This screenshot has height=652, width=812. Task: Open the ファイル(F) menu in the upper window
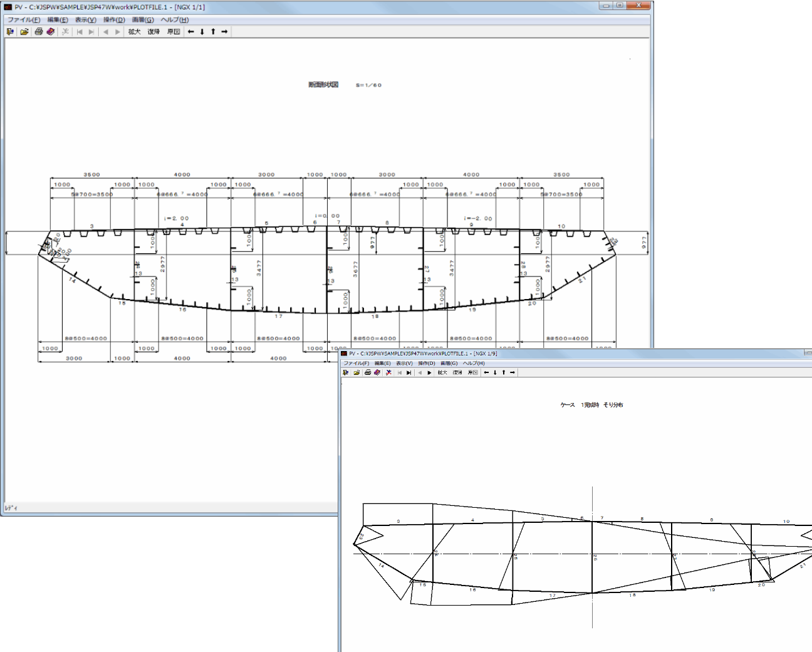[x=24, y=19]
